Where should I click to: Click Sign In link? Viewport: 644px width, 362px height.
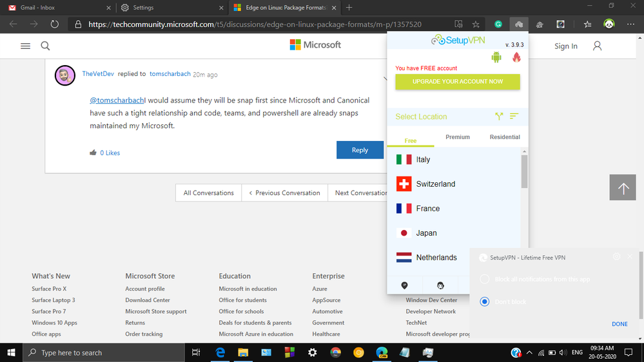coord(565,46)
